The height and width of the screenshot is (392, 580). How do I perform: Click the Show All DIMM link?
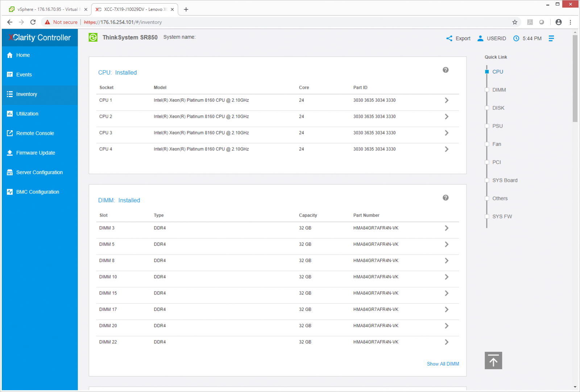click(443, 364)
